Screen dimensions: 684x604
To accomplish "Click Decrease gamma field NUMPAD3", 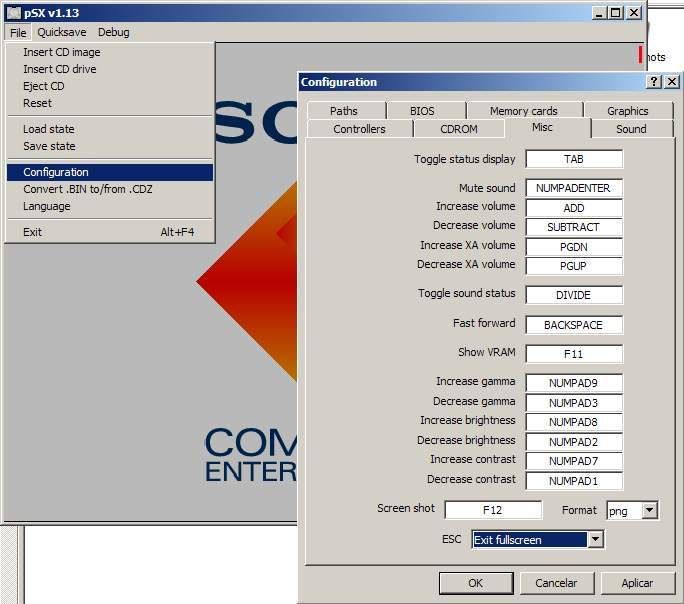I will tap(574, 403).
